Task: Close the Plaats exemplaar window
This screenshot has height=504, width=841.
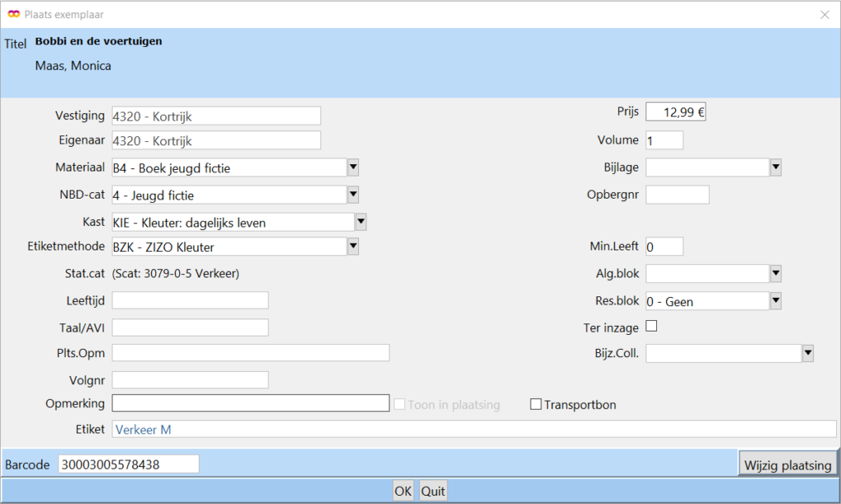Action: pos(825,14)
